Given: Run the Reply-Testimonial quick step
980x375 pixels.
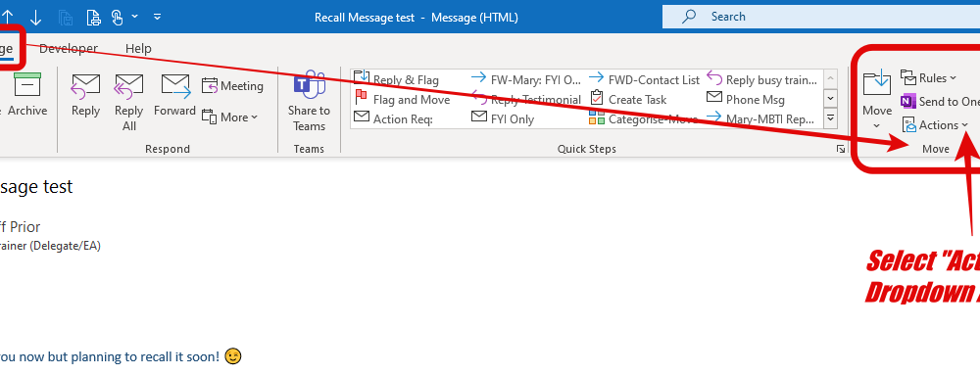Looking at the screenshot, I should coord(526,99).
